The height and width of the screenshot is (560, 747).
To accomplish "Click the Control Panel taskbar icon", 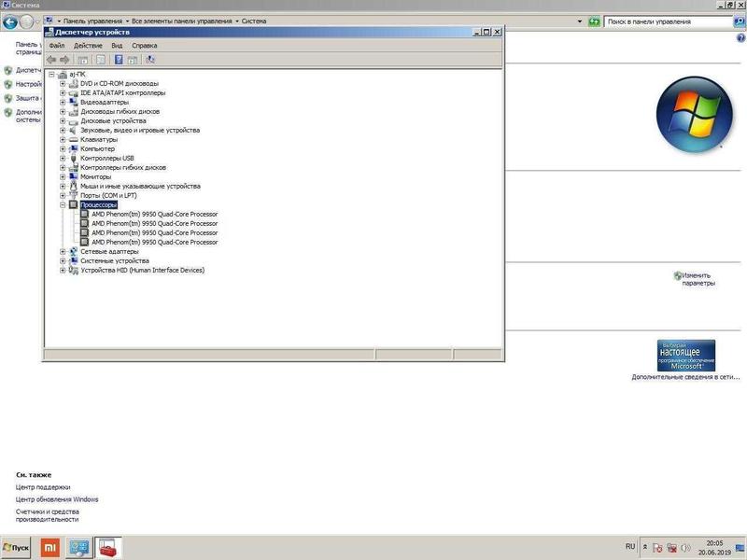I will 79,548.
